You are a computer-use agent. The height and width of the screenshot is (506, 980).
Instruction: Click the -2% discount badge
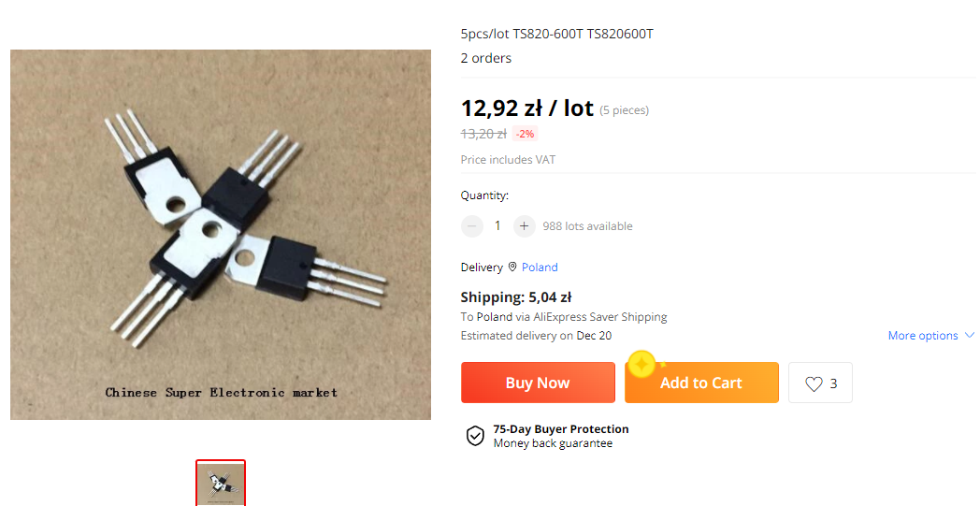click(525, 134)
